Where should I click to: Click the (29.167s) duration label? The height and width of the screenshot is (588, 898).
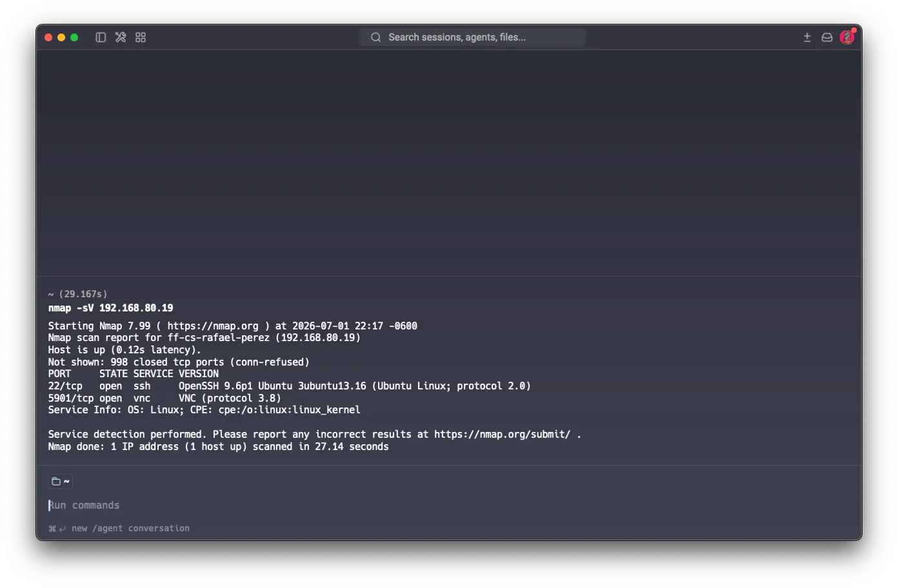point(83,294)
